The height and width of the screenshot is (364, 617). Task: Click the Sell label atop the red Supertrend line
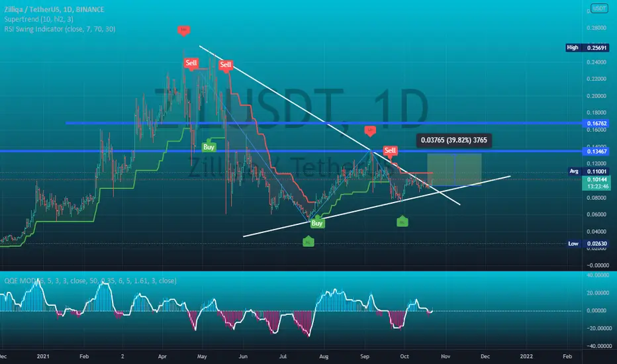click(226, 65)
